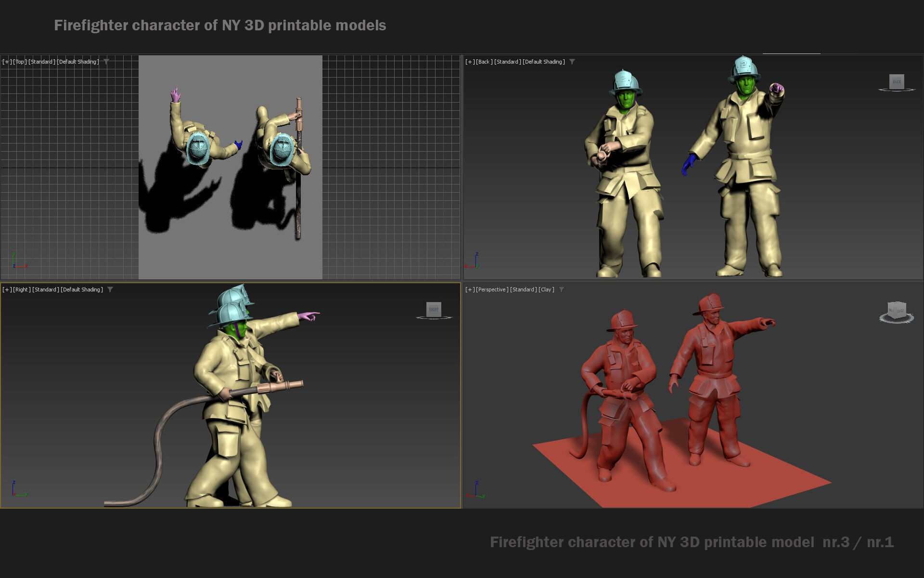Click the axis gizmo in Top viewport
The height and width of the screenshot is (578, 924).
19,261
